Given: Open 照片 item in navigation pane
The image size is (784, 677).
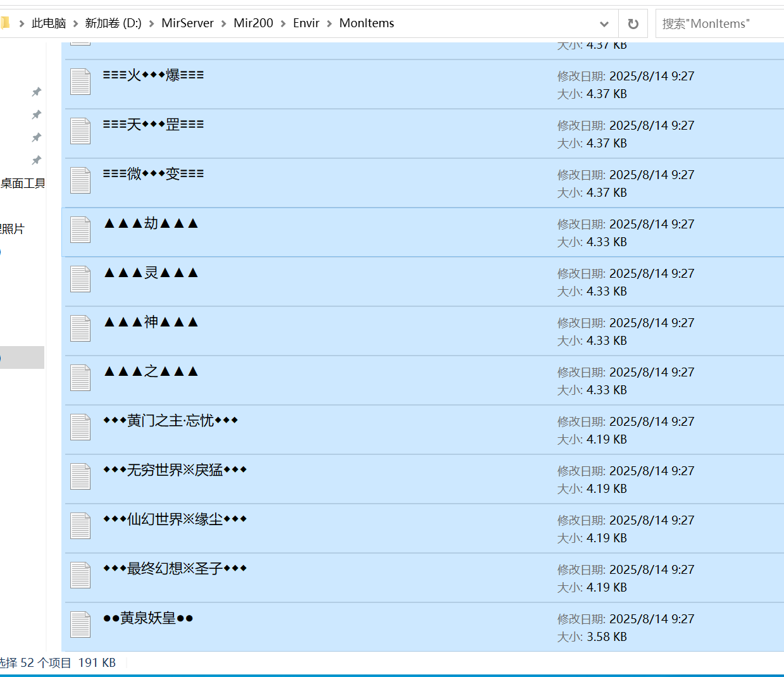Looking at the screenshot, I should coord(12,229).
